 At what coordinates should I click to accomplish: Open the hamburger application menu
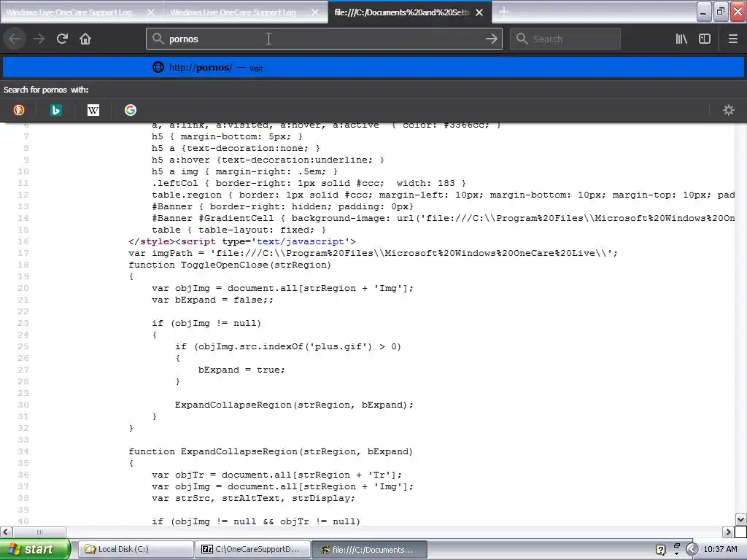[732, 39]
